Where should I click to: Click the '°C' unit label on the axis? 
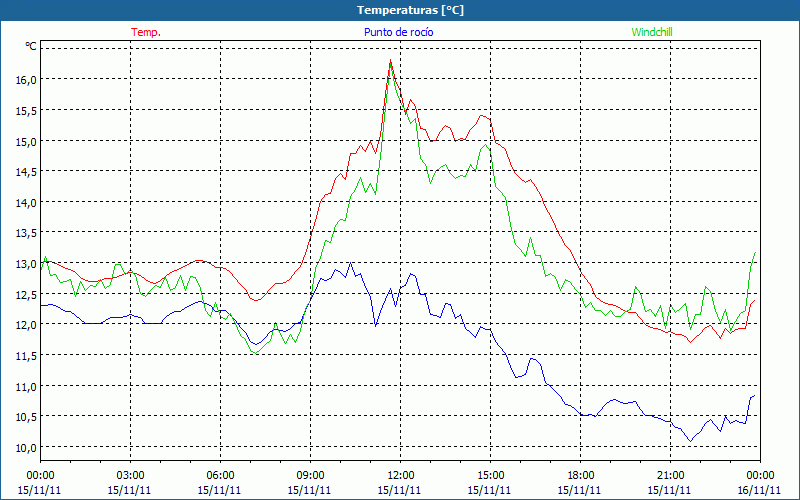click(31, 46)
